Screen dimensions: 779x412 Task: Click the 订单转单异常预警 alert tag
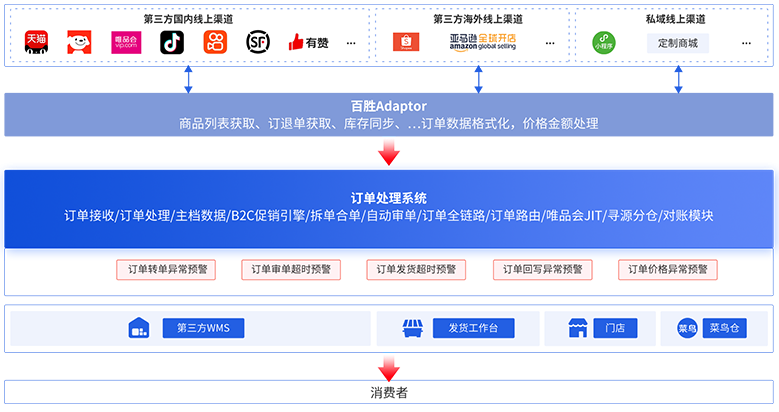pyautogui.click(x=166, y=269)
